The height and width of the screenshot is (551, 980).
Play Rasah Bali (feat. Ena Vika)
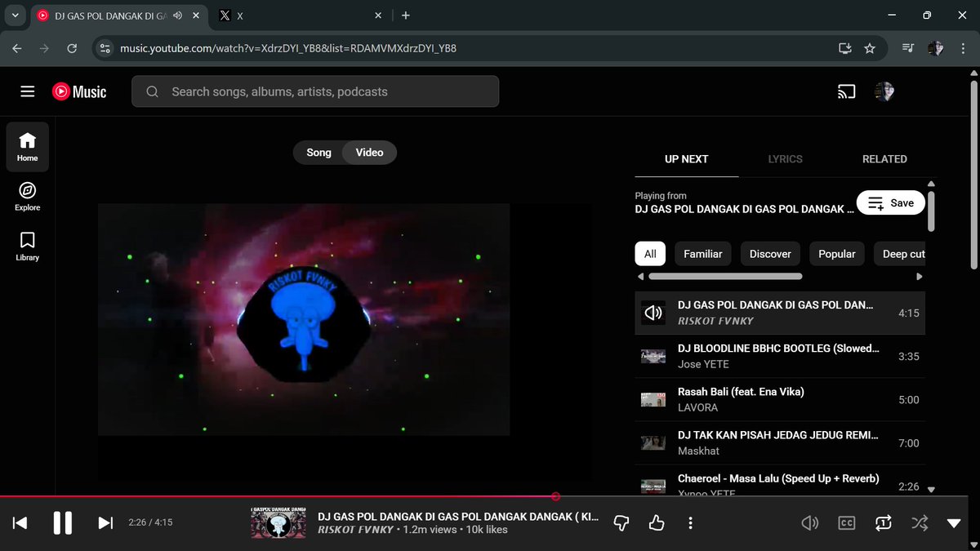pyautogui.click(x=780, y=400)
